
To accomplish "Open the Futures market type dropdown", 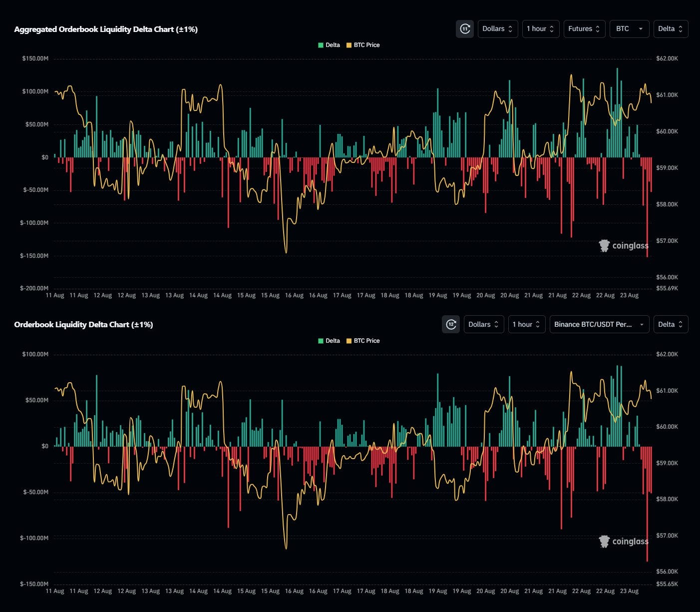I will pyautogui.click(x=585, y=29).
